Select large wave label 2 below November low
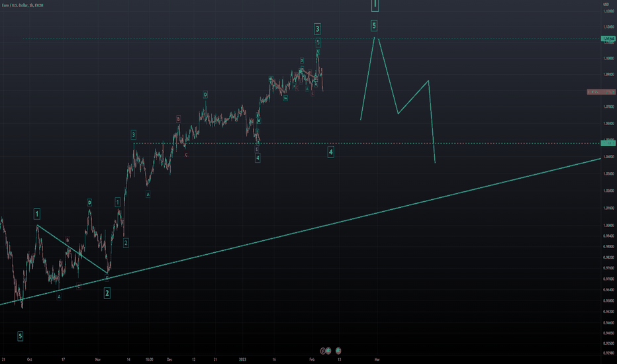The image size is (617, 364). tap(107, 293)
